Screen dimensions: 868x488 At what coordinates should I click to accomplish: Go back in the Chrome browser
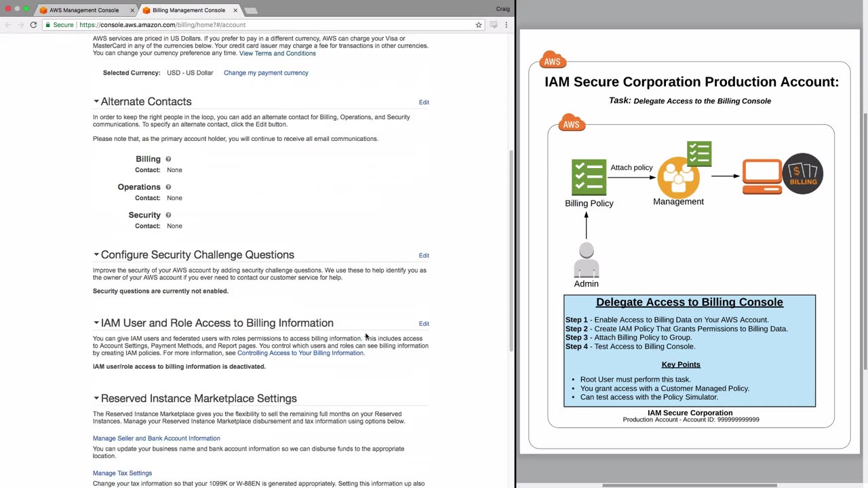click(x=8, y=24)
